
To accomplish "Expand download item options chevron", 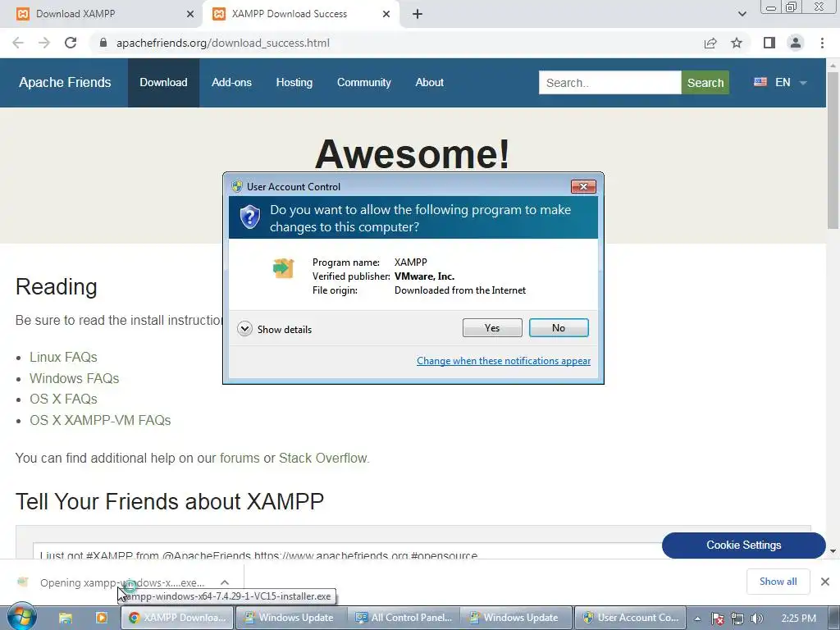I will (225, 582).
